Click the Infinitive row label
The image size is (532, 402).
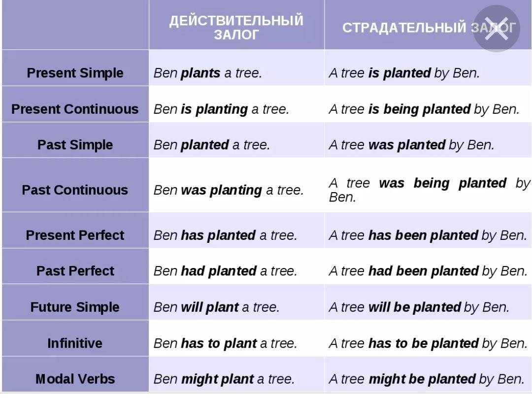tap(75, 343)
